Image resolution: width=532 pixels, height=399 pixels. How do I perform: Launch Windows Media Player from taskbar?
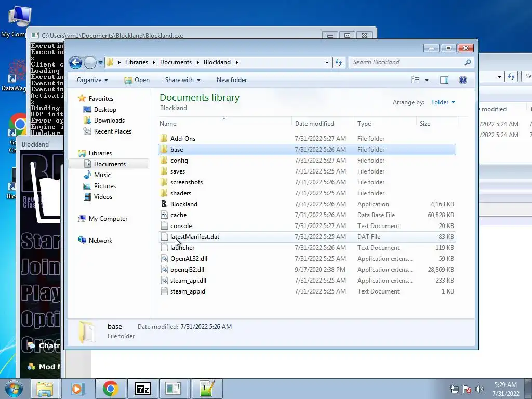pyautogui.click(x=77, y=389)
